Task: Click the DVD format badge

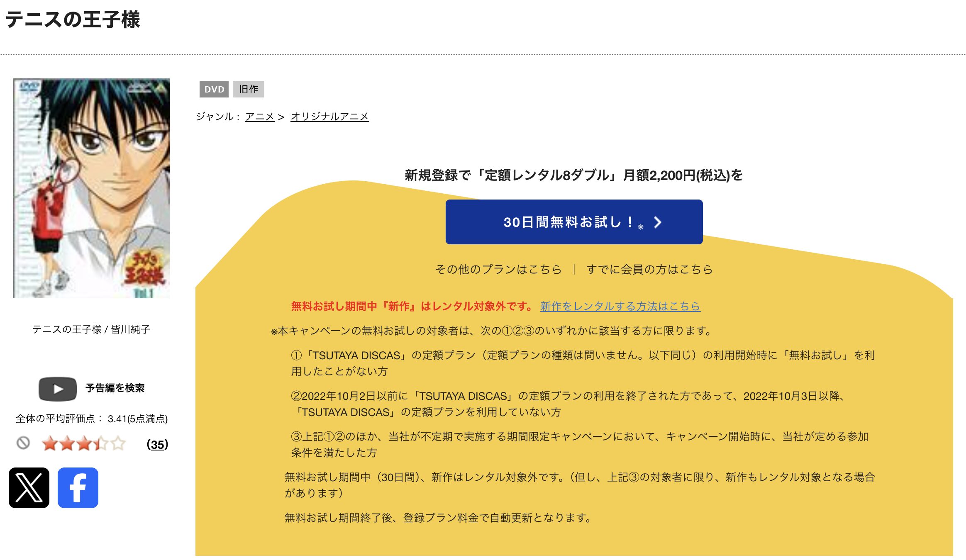Action: click(214, 89)
